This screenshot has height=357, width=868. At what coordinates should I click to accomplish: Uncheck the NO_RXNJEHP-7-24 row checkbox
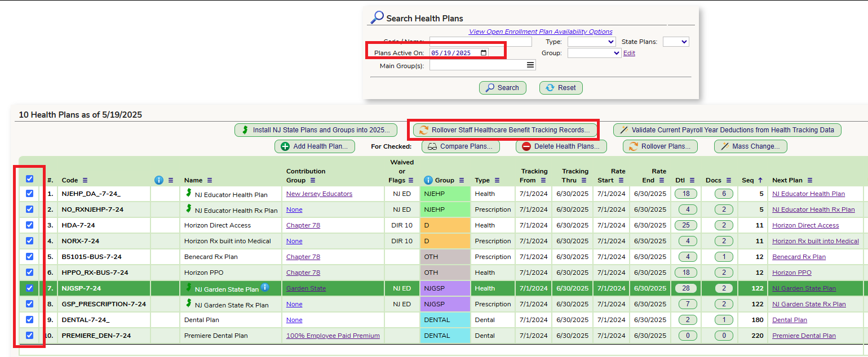point(30,209)
